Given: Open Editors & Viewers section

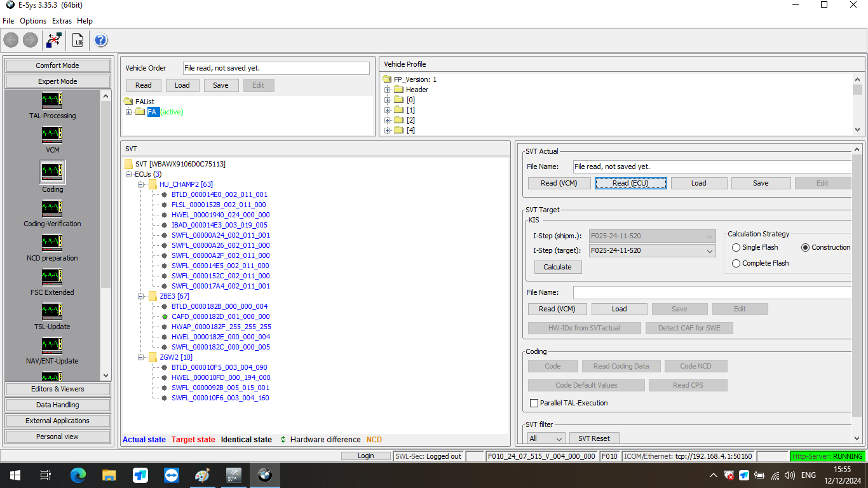Looking at the screenshot, I should tap(57, 389).
